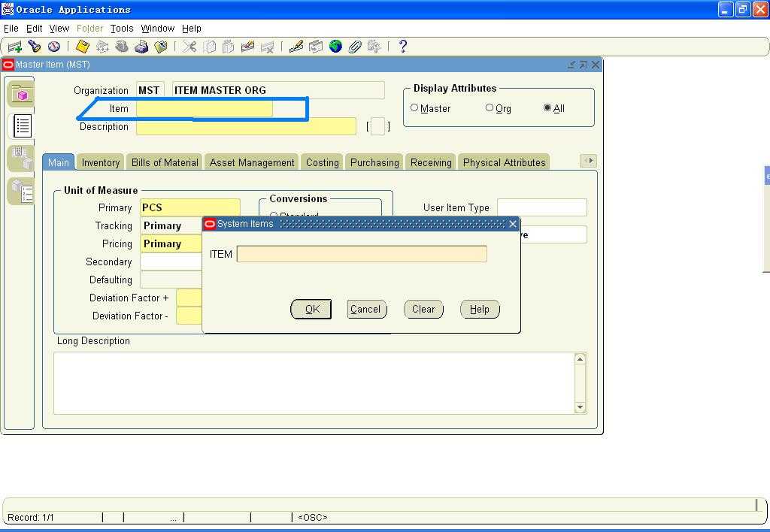
Task: Switch to the Purchasing tab
Action: [374, 162]
